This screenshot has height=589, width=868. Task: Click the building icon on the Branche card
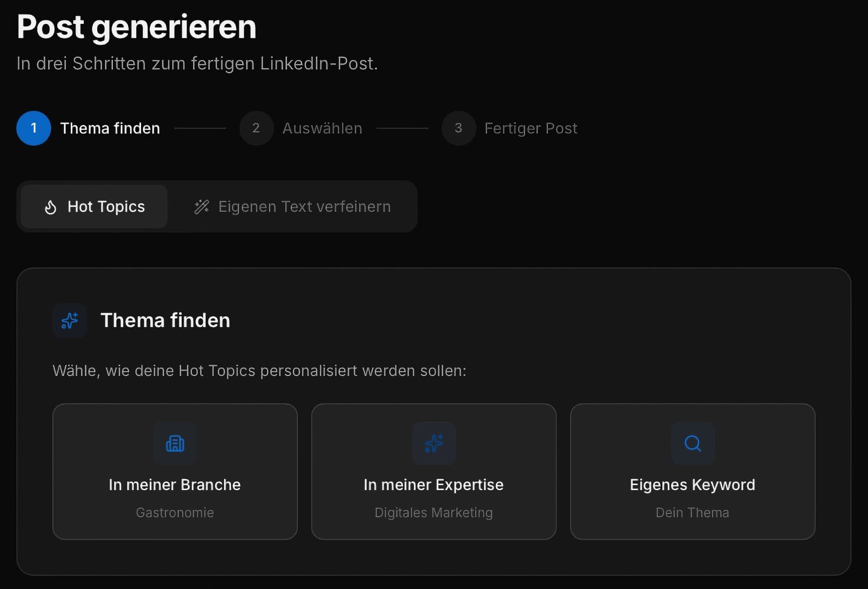[174, 443]
